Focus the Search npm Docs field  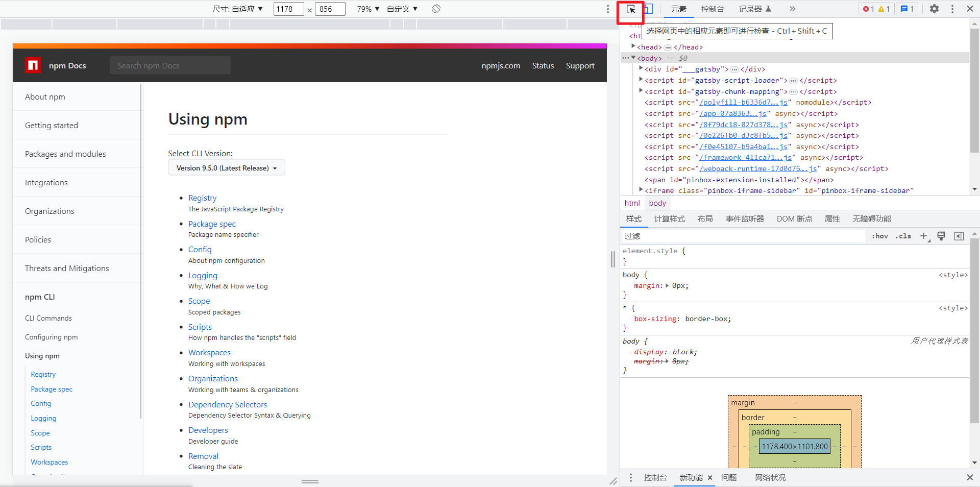[x=170, y=65]
